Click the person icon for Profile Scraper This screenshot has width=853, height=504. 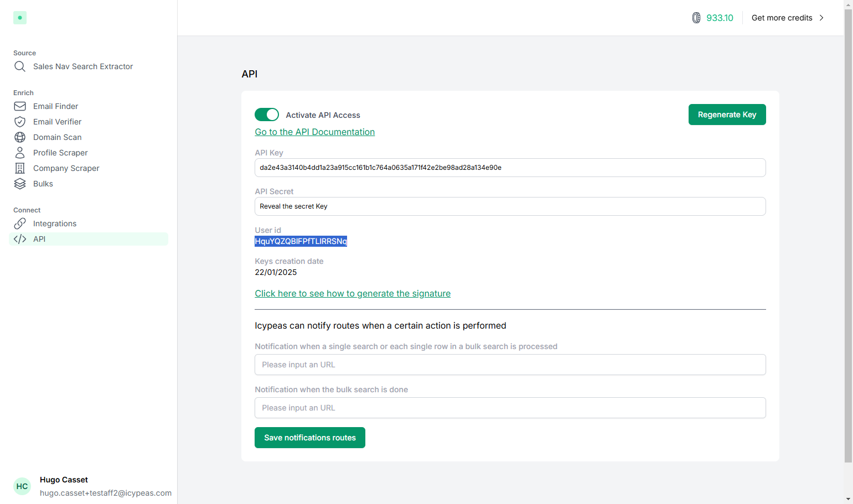point(20,153)
